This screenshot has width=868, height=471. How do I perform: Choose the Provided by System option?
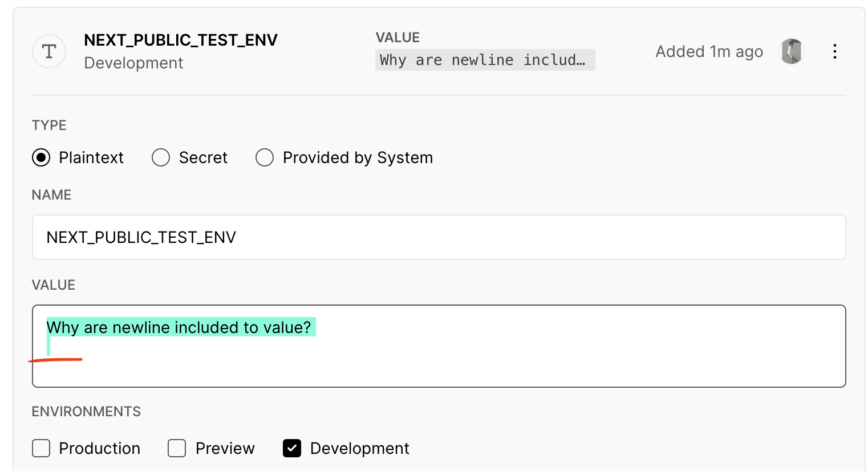click(265, 158)
